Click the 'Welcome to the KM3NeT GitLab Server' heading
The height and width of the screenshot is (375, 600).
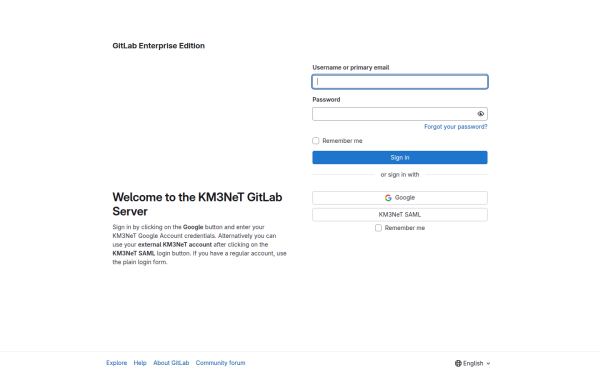[x=197, y=204]
